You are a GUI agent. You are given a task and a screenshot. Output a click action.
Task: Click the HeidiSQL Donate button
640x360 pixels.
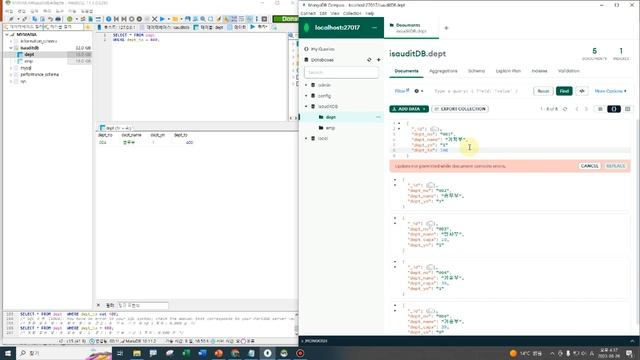285,19
